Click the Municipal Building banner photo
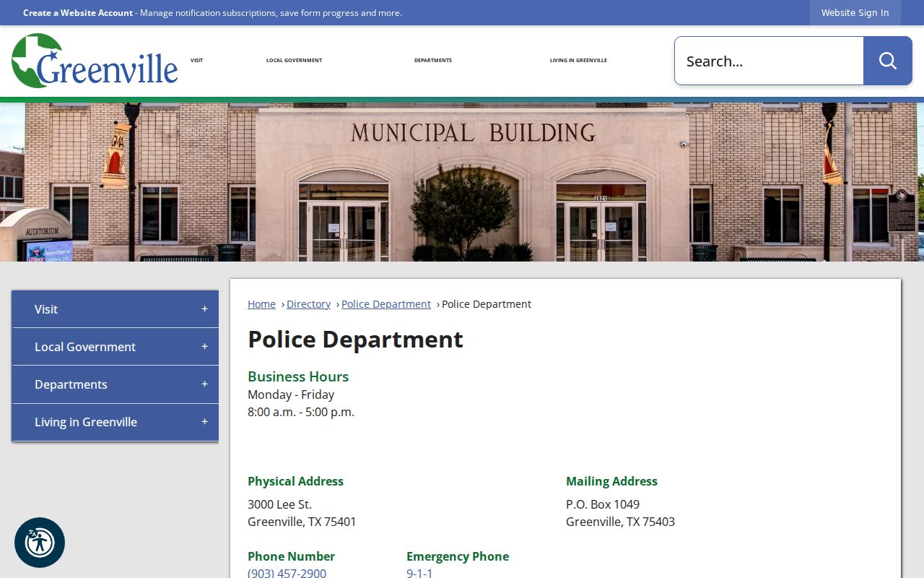Screen dimensions: 924x578 coord(462,181)
